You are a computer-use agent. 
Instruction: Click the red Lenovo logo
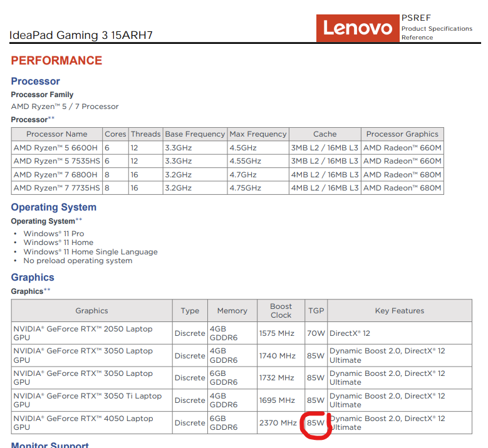tap(358, 28)
